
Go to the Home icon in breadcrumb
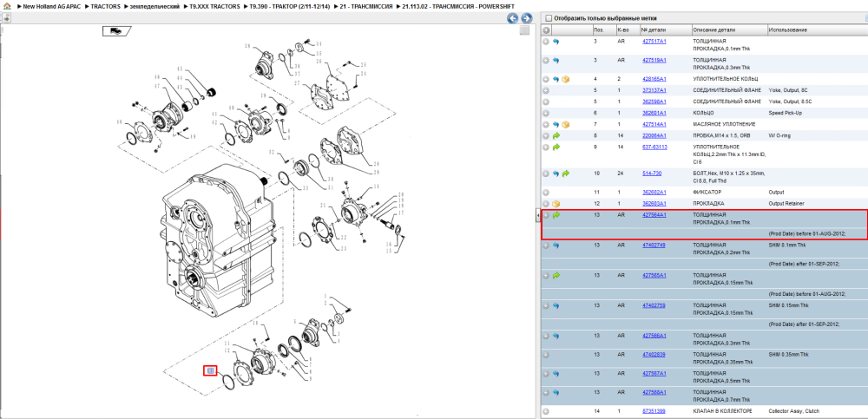point(7,6)
